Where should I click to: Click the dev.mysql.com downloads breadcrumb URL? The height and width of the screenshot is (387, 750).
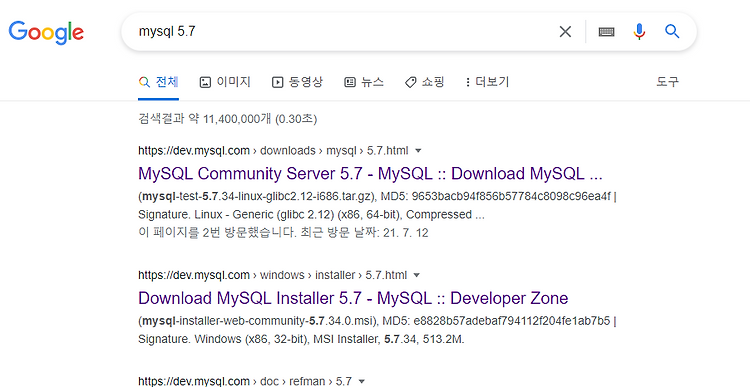[x=273, y=151]
